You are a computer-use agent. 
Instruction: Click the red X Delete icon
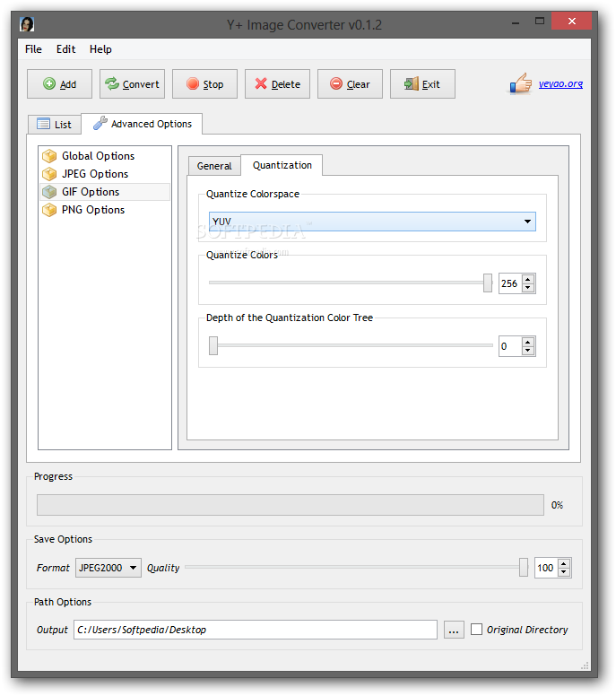click(x=261, y=83)
